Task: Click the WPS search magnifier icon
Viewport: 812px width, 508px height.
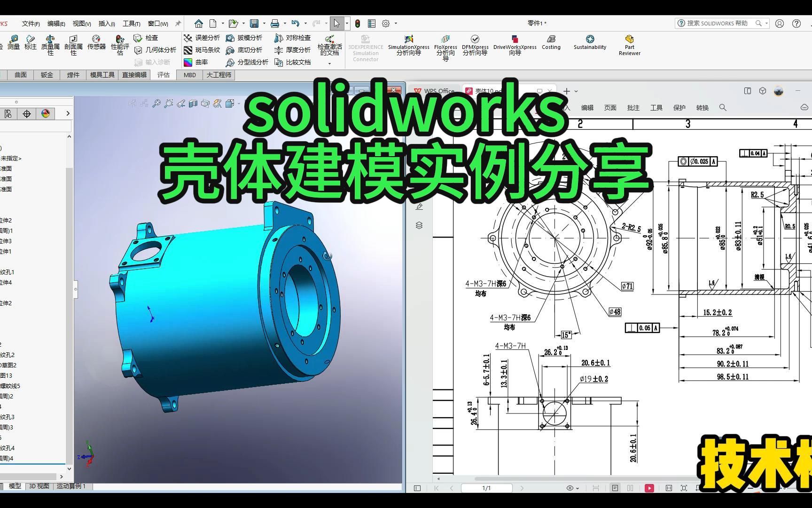Action: click(723, 108)
